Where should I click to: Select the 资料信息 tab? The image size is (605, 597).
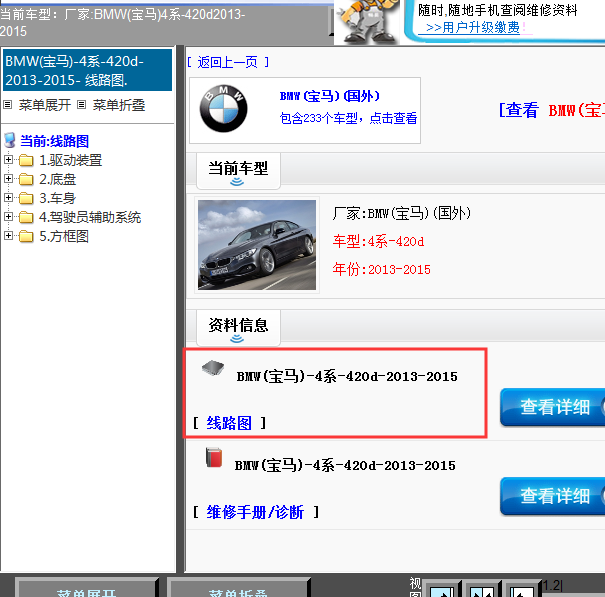point(238,327)
